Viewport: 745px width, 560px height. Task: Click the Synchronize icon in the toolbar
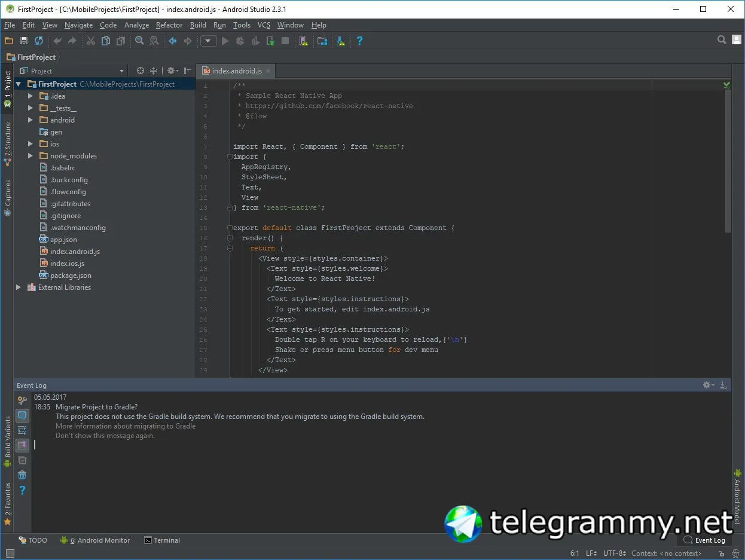click(x=39, y=41)
